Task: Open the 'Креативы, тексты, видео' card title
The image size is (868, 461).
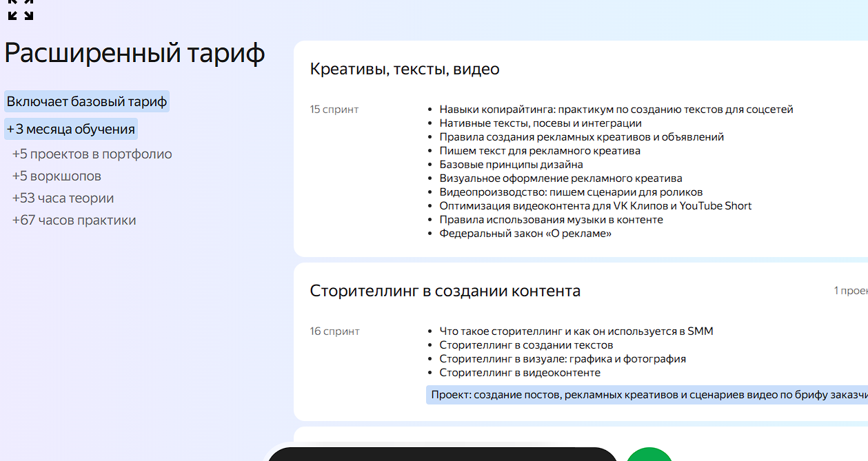Action: click(405, 69)
